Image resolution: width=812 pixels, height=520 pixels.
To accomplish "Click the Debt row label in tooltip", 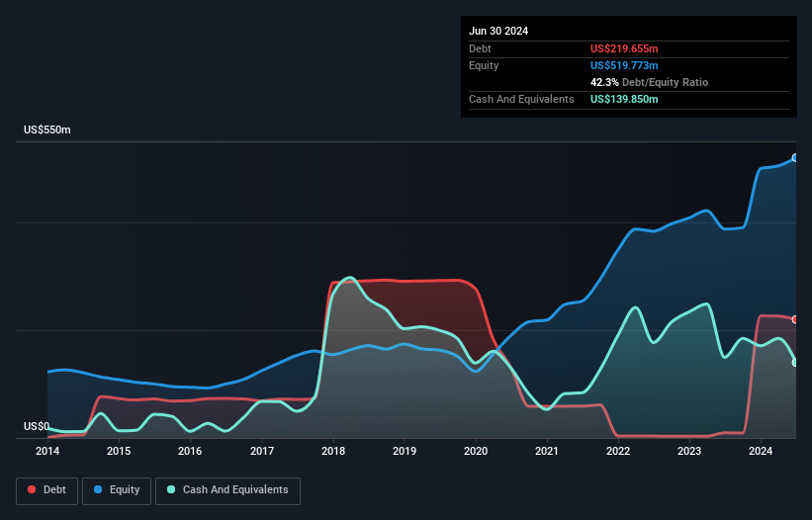I will [x=480, y=48].
